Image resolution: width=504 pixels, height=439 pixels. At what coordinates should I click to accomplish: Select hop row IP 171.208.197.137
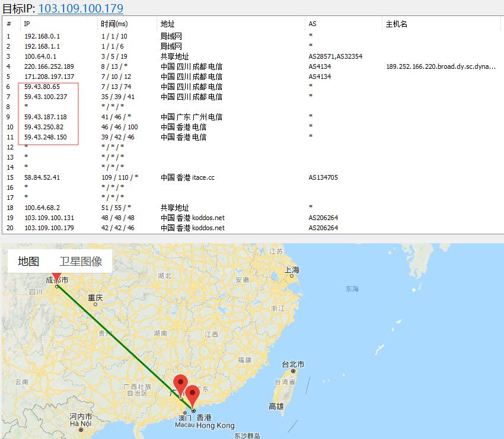click(x=49, y=77)
